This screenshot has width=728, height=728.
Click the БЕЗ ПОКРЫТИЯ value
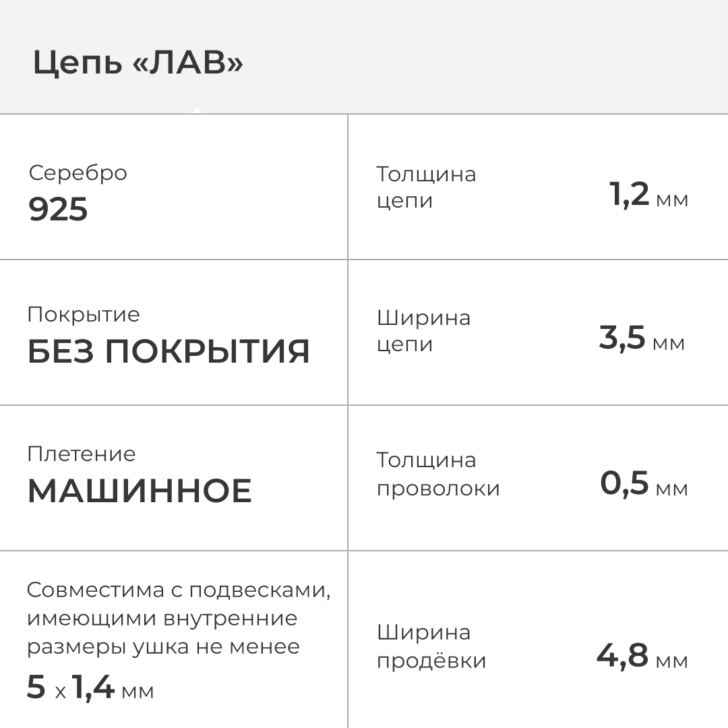pyautogui.click(x=169, y=351)
